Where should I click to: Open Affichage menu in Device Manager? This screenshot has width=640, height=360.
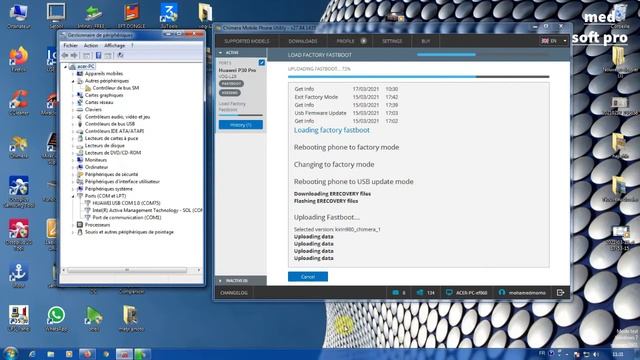click(114, 45)
